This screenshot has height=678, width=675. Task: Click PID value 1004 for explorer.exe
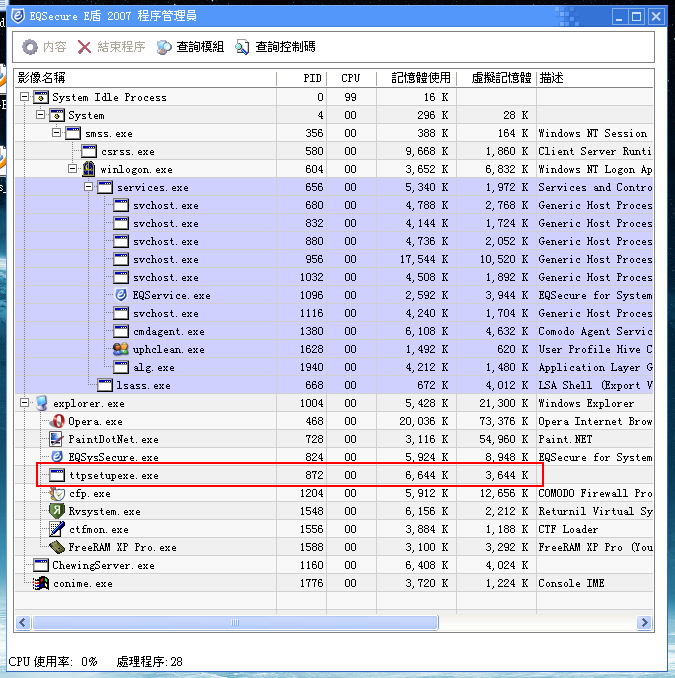[311, 403]
